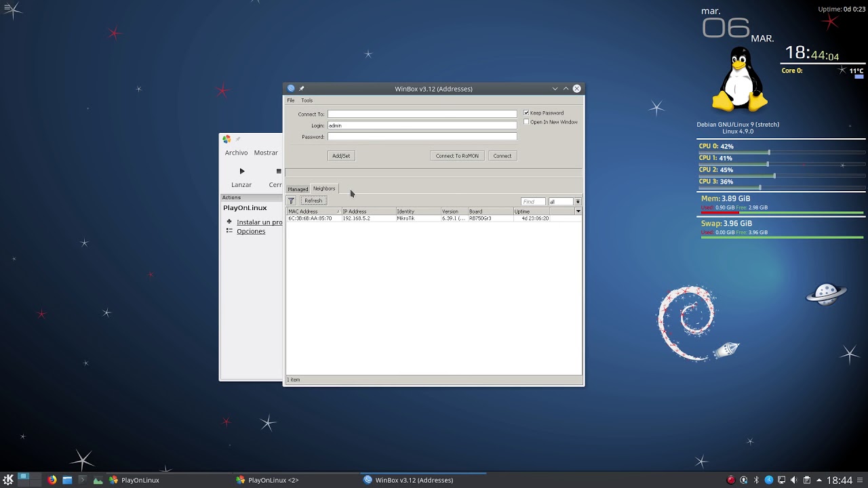Screen dimensions: 868x488
Task: Sort by the Identity column header
Action: [x=418, y=211]
